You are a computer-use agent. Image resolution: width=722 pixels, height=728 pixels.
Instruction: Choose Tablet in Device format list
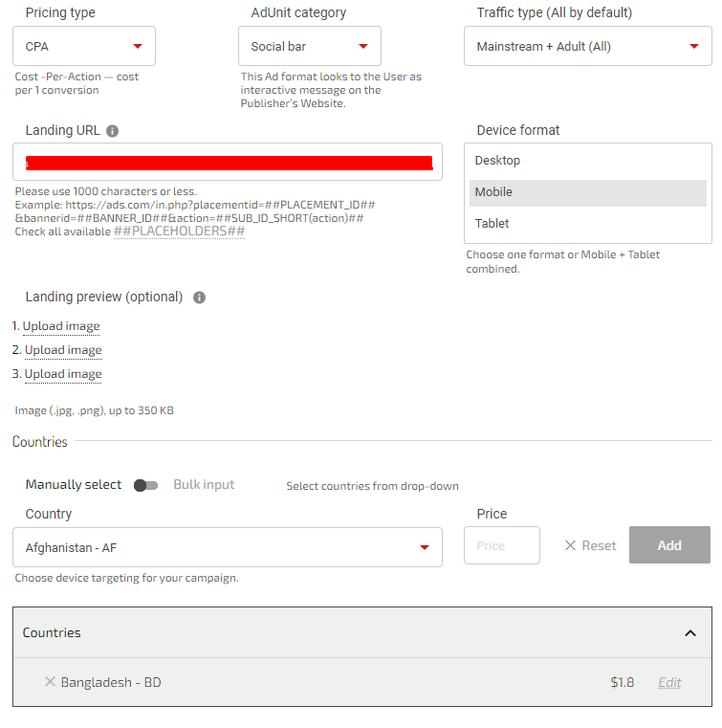(587, 224)
